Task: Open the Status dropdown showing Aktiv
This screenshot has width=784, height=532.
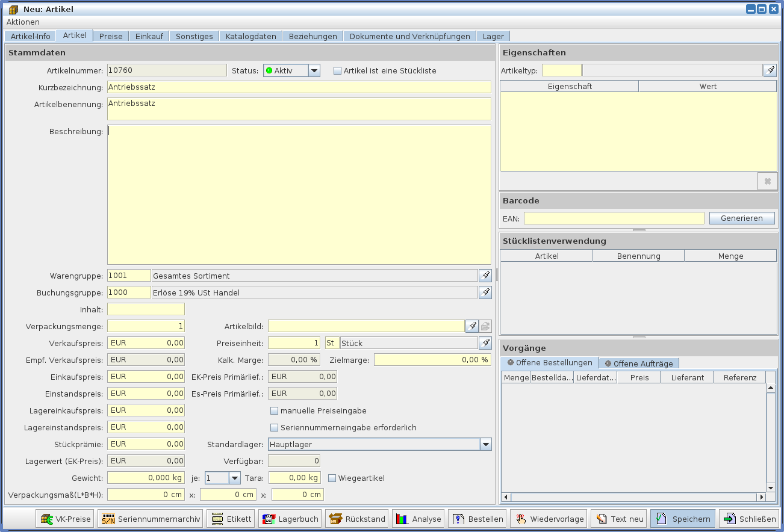Action: [314, 71]
